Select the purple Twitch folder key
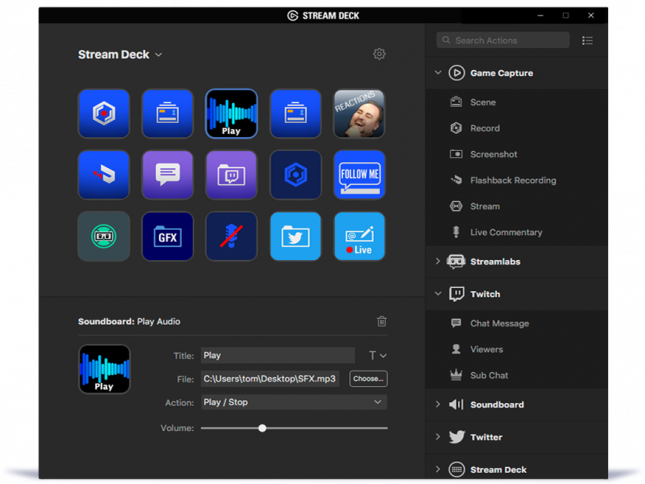Image resolution: width=645 pixels, height=484 pixels. point(232,175)
